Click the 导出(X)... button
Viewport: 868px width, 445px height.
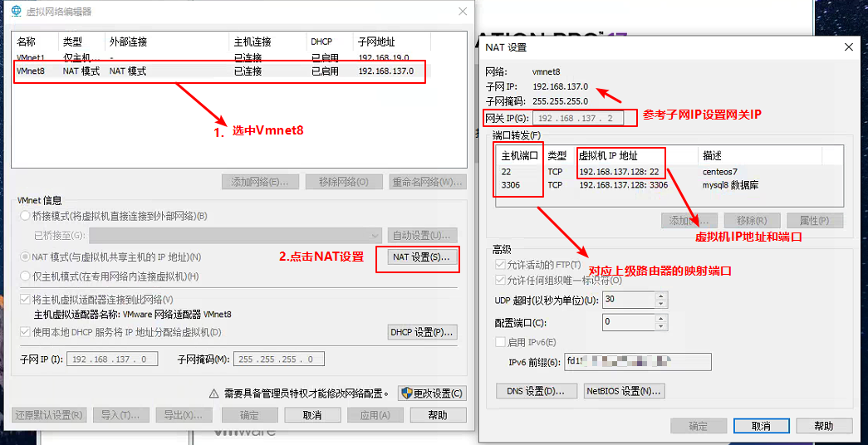[184, 415]
